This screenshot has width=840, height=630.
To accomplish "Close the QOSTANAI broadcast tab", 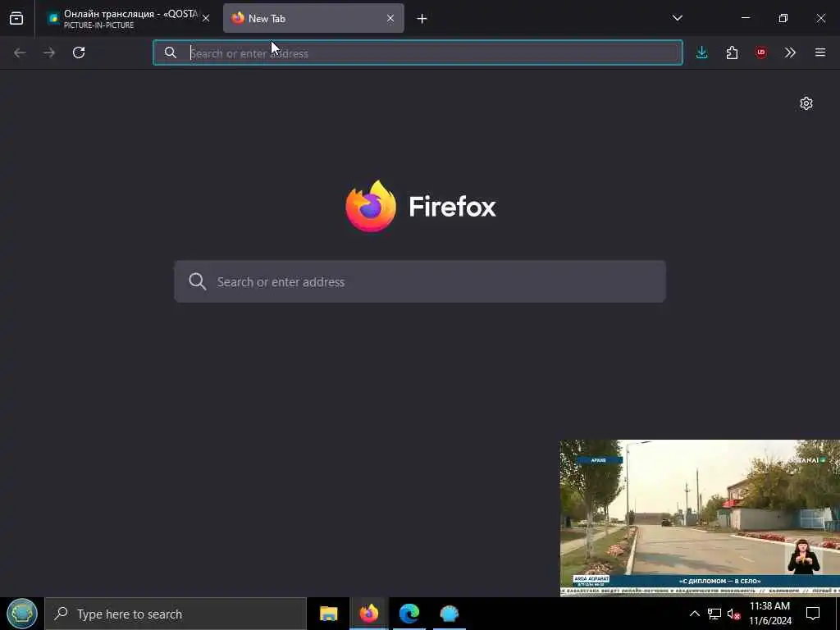I will [x=206, y=18].
